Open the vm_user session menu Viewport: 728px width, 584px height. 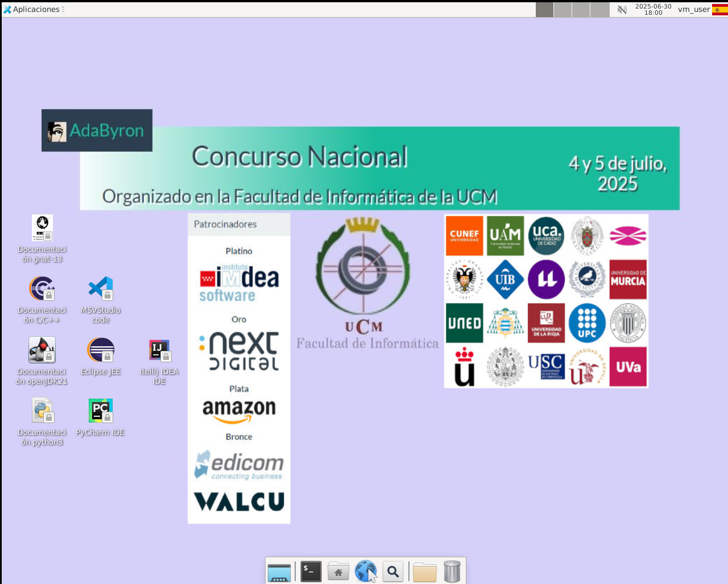pyautogui.click(x=693, y=9)
